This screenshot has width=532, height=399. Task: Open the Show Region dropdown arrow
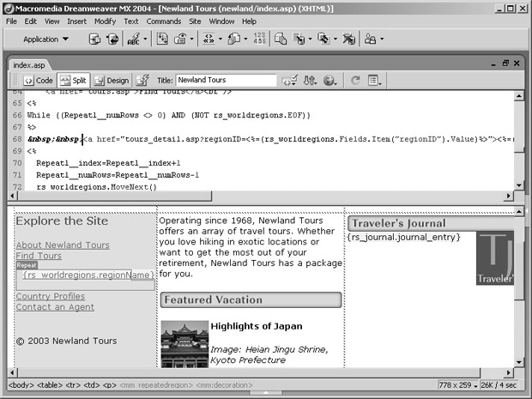click(x=191, y=39)
